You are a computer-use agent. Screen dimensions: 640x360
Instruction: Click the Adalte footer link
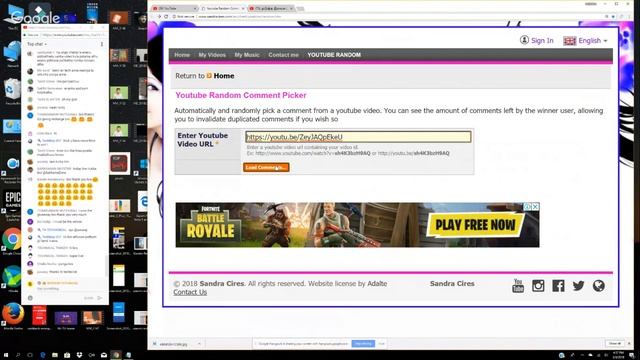click(x=377, y=283)
